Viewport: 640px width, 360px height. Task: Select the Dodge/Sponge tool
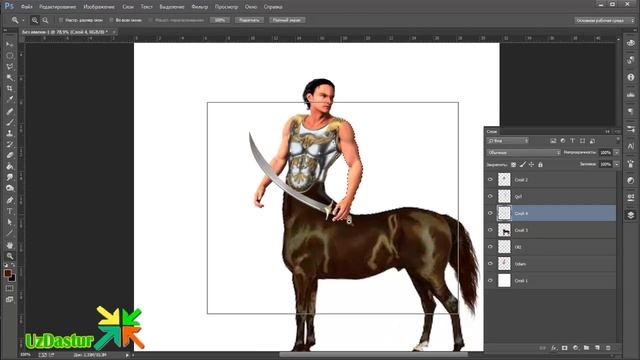(9, 189)
